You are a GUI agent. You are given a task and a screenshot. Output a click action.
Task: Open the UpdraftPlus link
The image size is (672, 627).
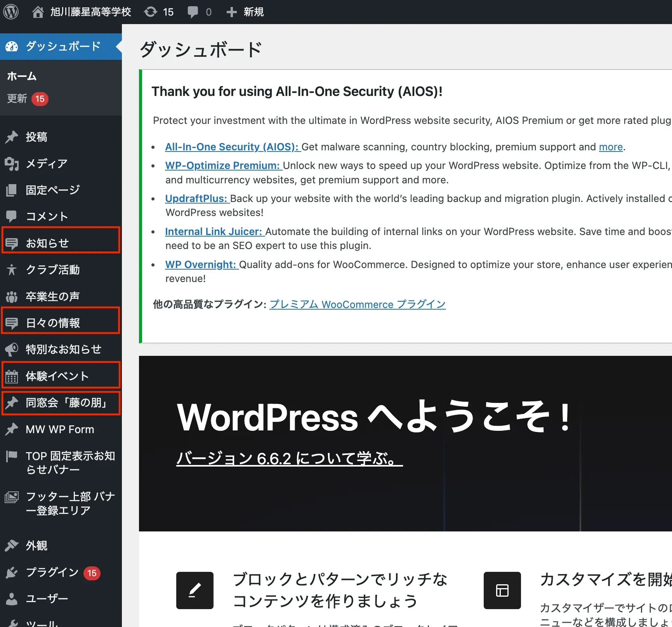(x=197, y=199)
